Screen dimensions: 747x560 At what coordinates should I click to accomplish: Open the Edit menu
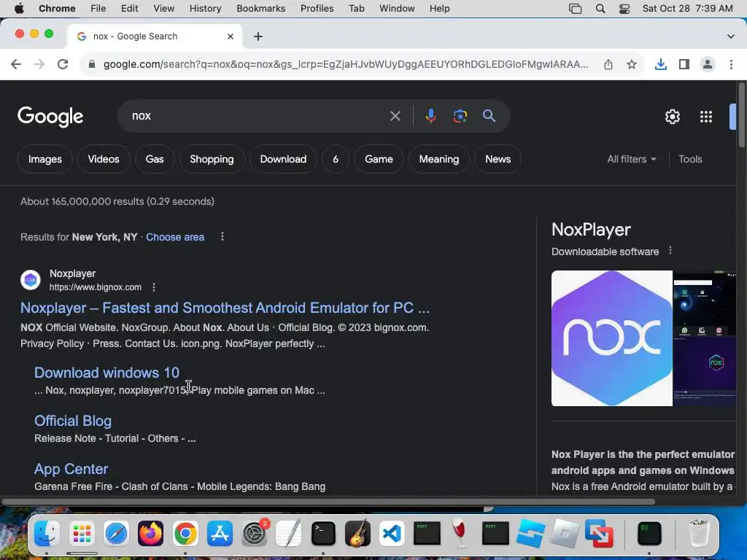pos(130,9)
